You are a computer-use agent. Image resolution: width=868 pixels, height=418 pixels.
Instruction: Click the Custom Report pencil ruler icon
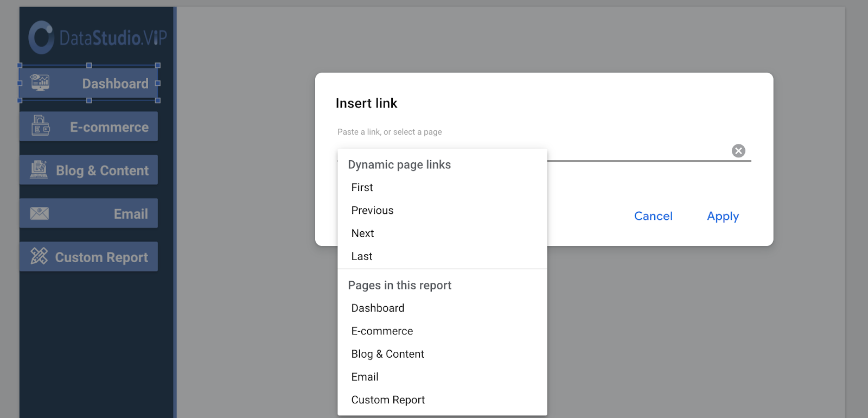(39, 256)
